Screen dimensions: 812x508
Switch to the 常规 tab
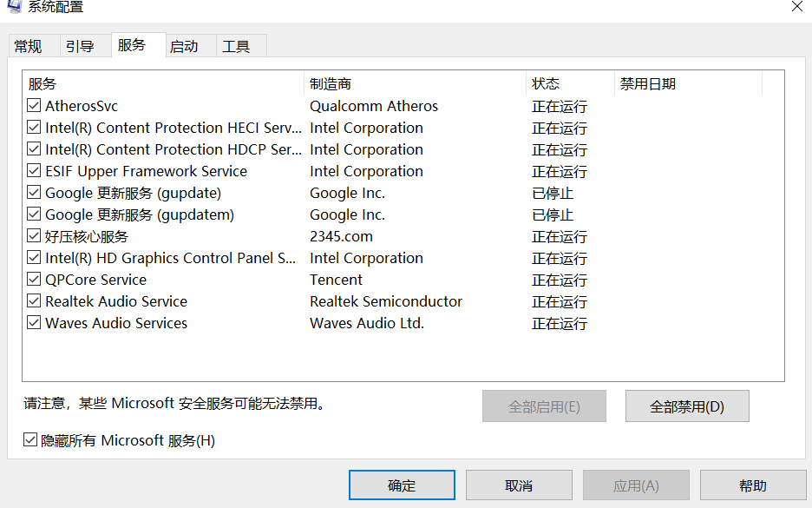coord(28,47)
